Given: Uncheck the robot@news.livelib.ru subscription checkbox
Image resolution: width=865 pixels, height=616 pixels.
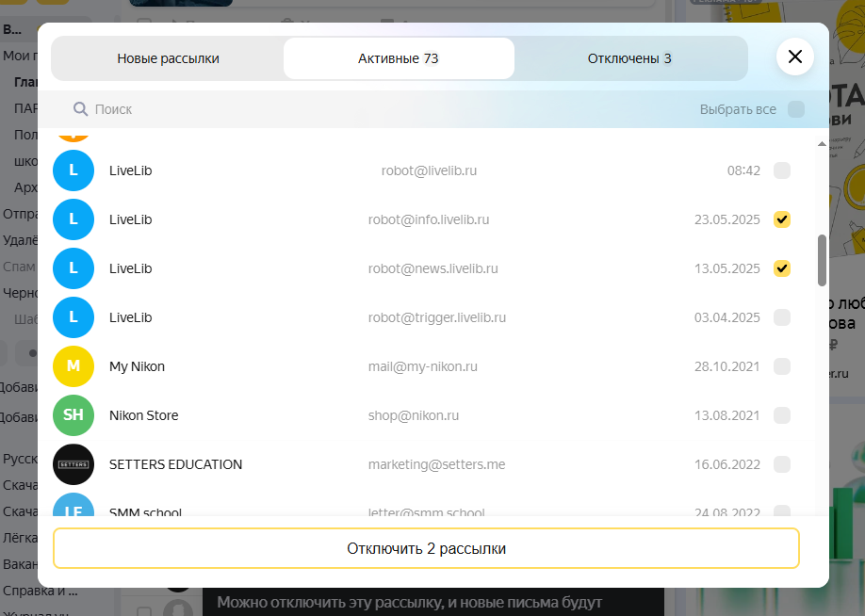Looking at the screenshot, I should (781, 268).
